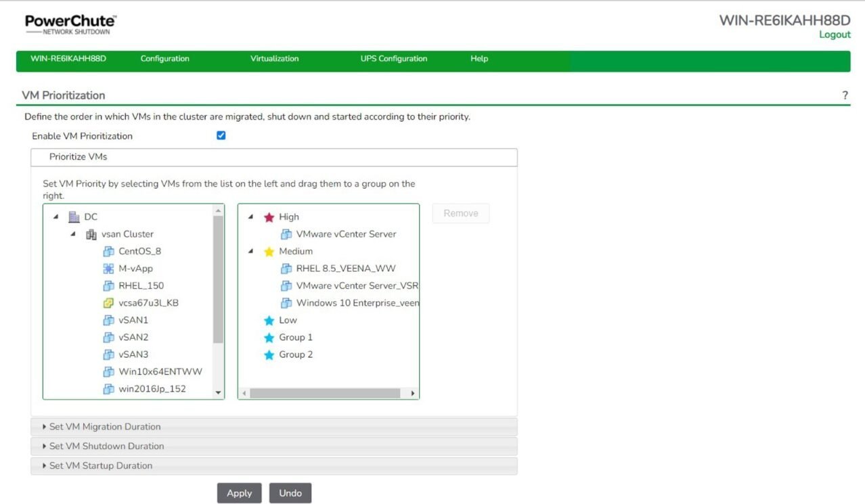865x504 pixels.
Task: Click the VM list vertical scrollbar thumb
Action: point(218,279)
